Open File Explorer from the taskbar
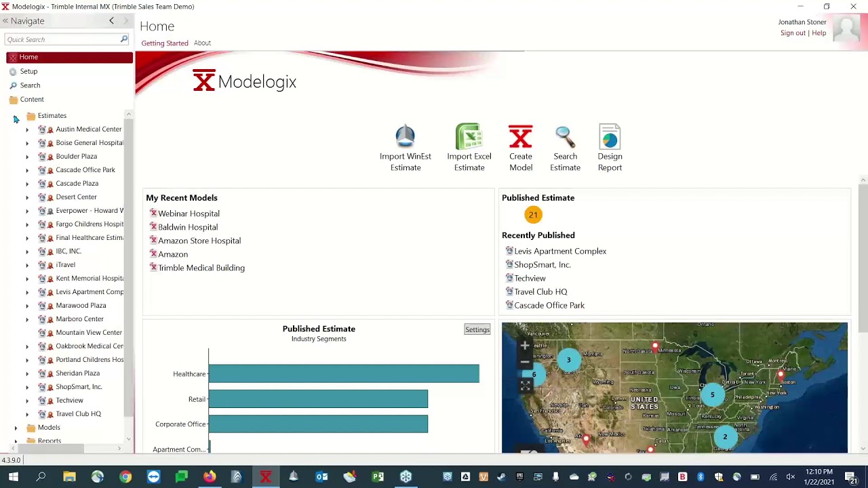Screen dimensions: 868x488 pos(69,477)
